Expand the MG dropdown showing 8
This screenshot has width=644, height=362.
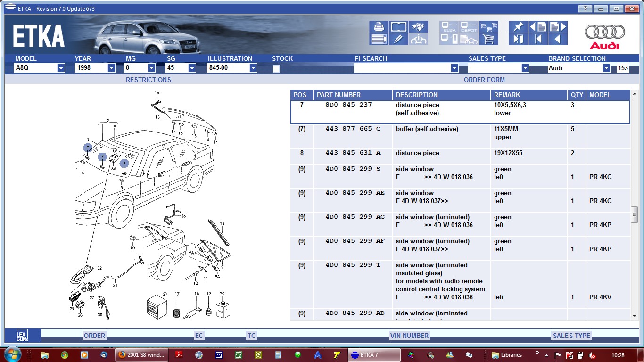click(152, 68)
